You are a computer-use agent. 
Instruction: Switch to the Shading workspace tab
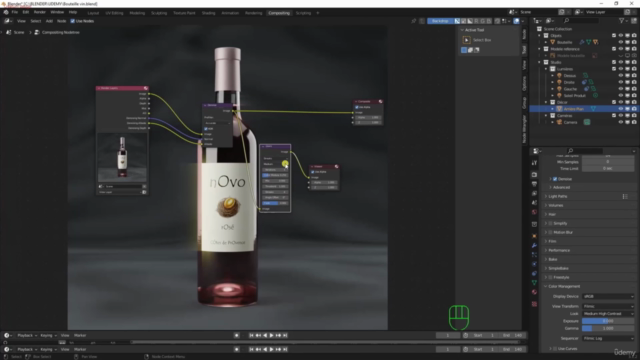click(x=208, y=13)
